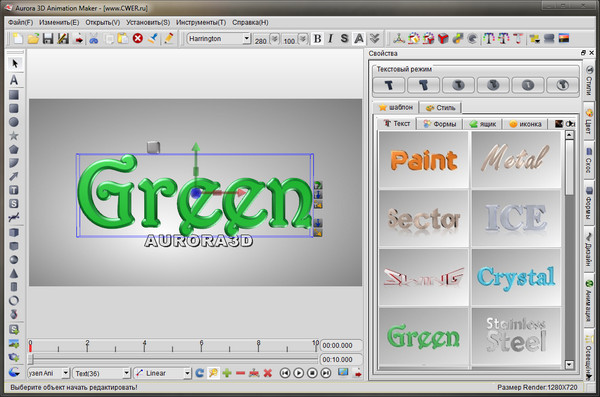600x397 pixels.
Task: Click the paste clipboard icon
Action: point(123,38)
